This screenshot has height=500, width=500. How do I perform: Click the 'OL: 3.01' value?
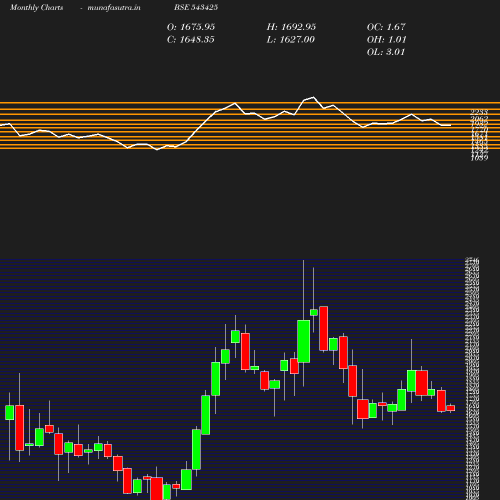coord(386,52)
